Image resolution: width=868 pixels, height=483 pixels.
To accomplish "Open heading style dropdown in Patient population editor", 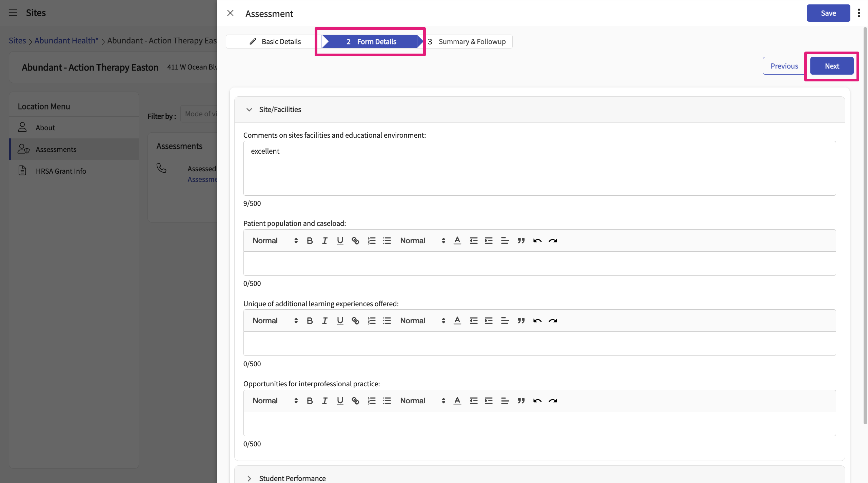I will tap(275, 240).
